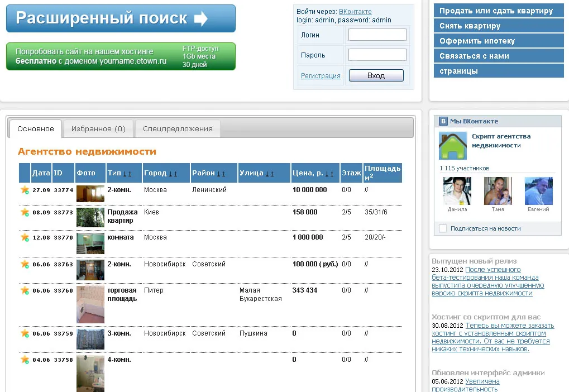Focus the Пароль input field
This screenshot has height=392, width=569.
377,55
